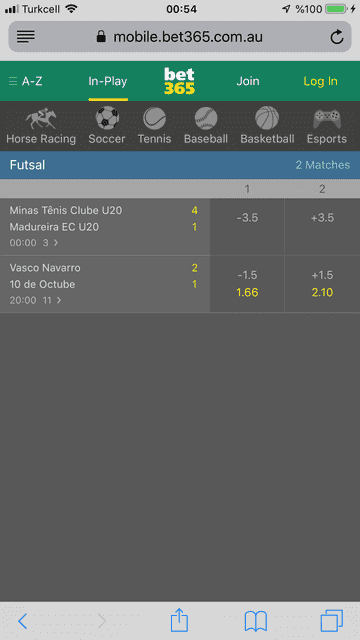Select the Soccer ball icon
Screen dimensions: 360x640
pyautogui.click(x=107, y=118)
